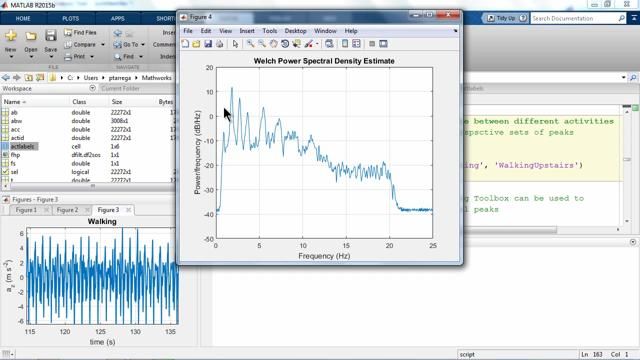Switch to the Figure 2 tab
Viewport: 640px width, 360px height.
pos(67,210)
